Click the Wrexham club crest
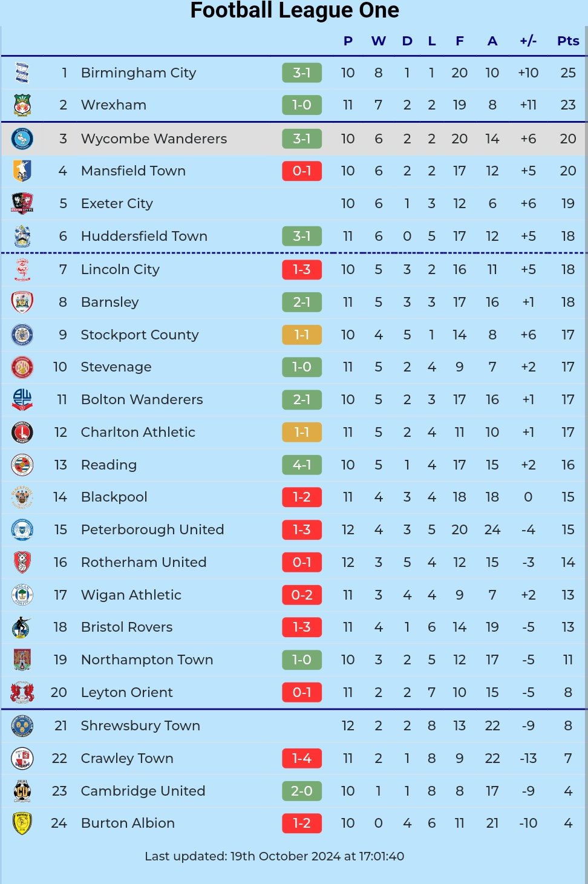Screen dimensions: 588x884 click(x=22, y=105)
